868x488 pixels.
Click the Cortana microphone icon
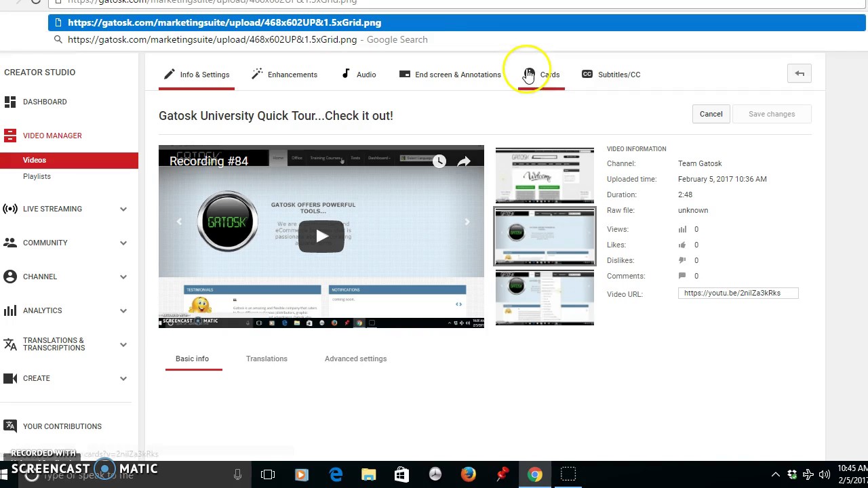tap(237, 474)
